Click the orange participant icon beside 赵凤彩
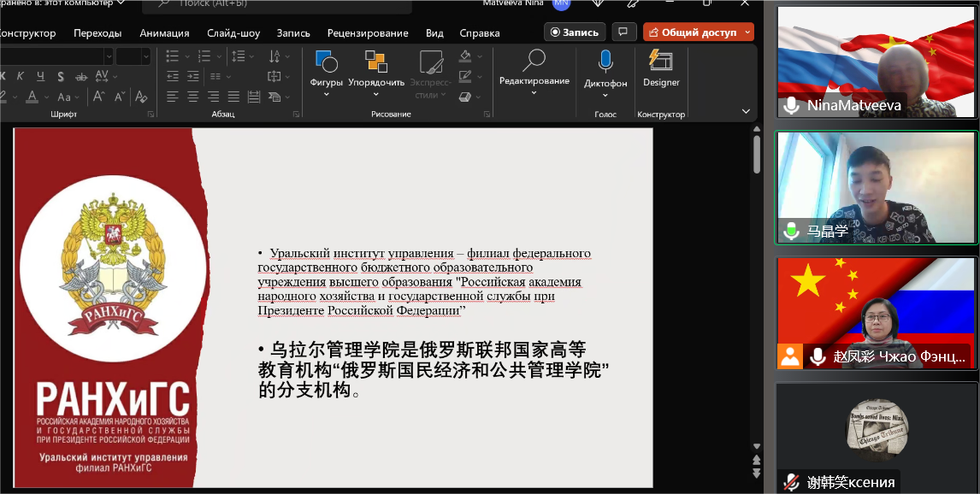The height and width of the screenshot is (494, 980). point(790,356)
